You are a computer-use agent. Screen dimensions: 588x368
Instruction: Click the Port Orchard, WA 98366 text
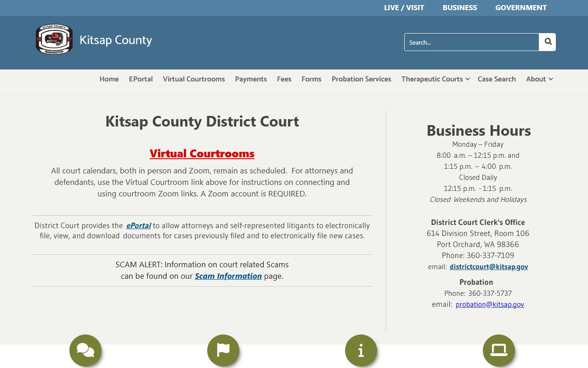(478, 244)
